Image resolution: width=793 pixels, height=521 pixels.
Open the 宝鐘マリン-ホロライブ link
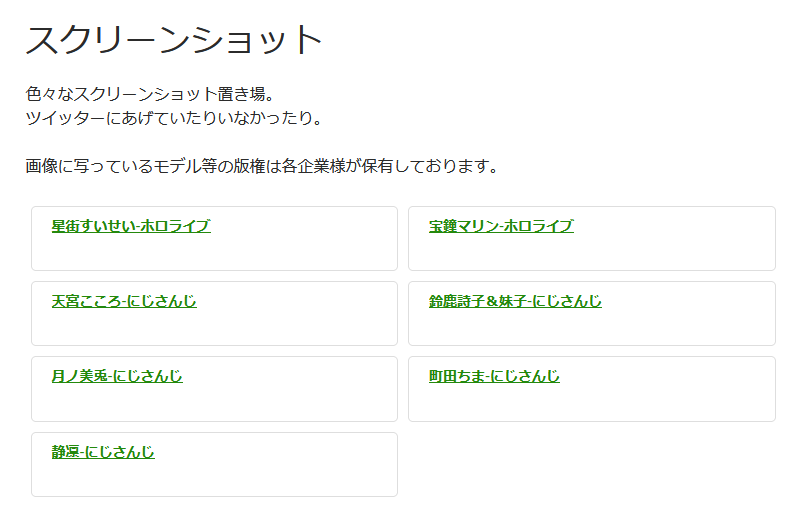coord(501,226)
